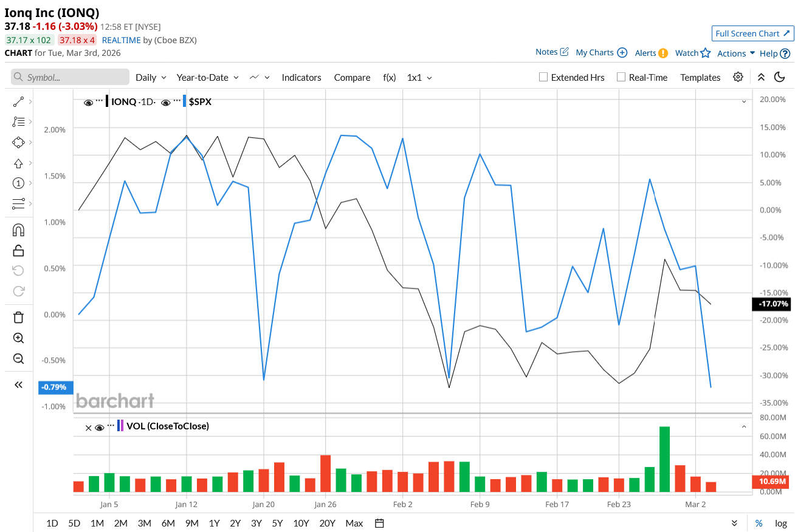Toggle the magnet snap mode
The height and width of the screenshot is (532, 795).
pos(18,230)
